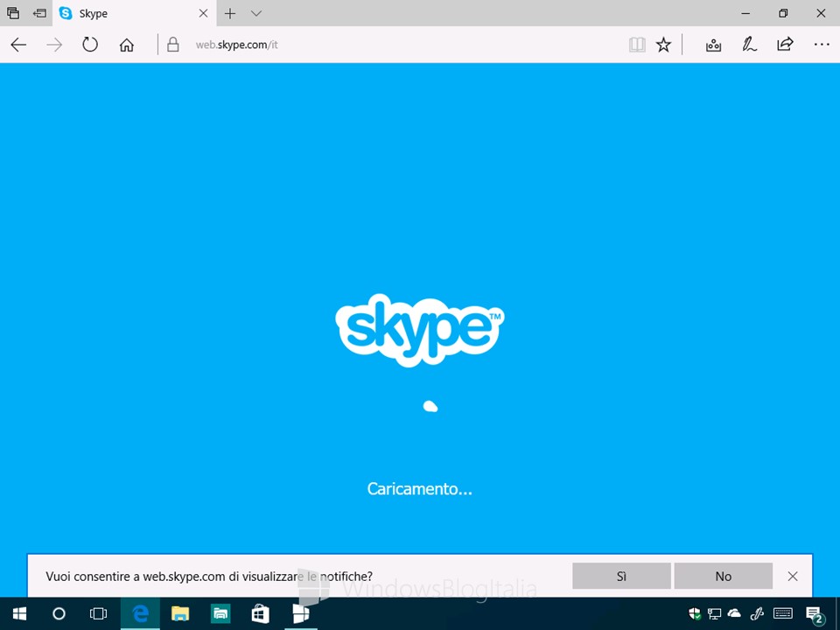Click the Skype logo
Viewport: 840px width, 630px height.
(420, 330)
